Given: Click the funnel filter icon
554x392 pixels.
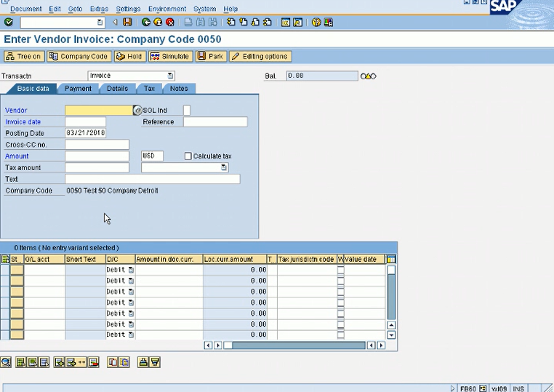Looking at the screenshot, I should pos(155,362).
